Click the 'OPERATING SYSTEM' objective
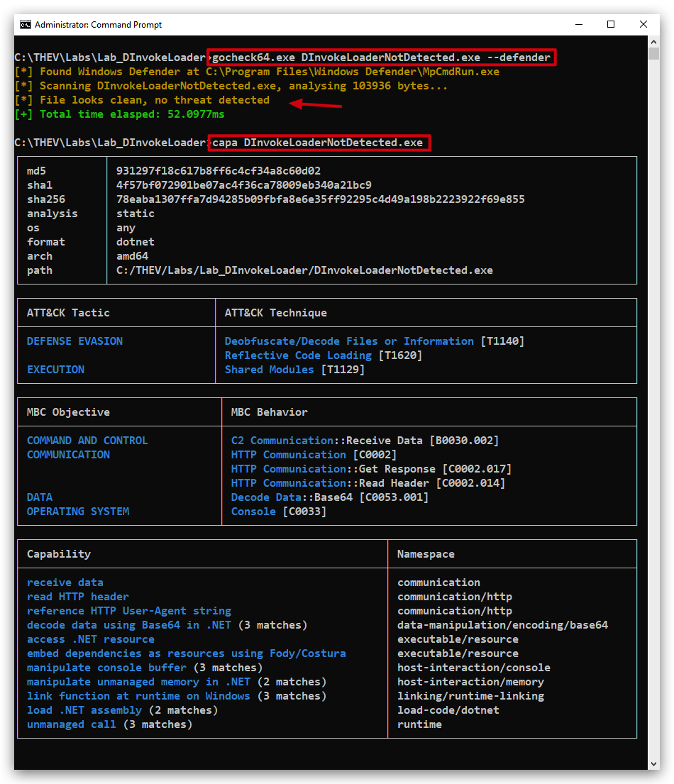 tap(78, 512)
